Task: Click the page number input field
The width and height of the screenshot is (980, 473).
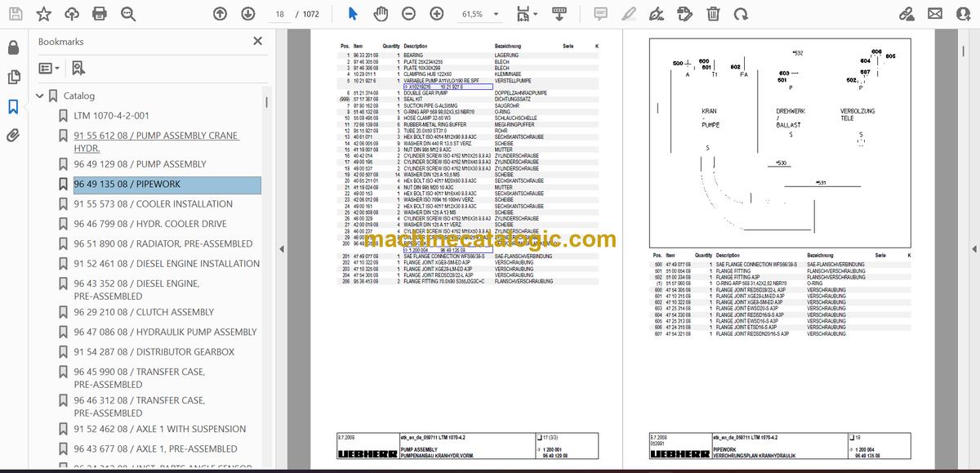Action: 281,14
